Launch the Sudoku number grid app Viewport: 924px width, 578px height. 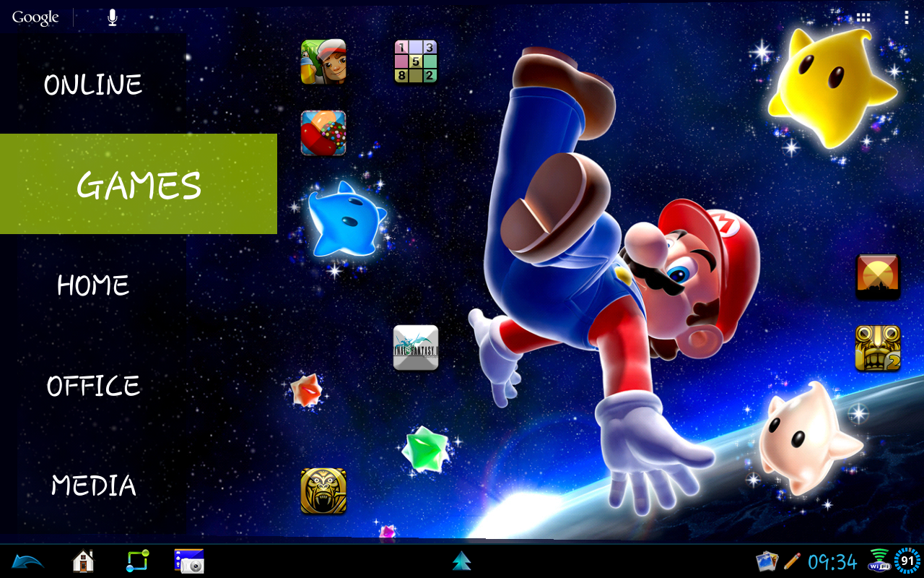coord(416,61)
